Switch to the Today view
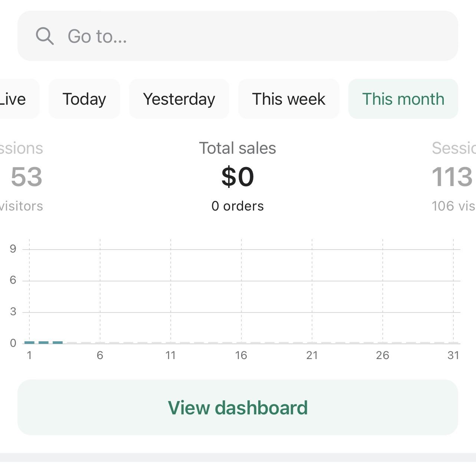Image resolution: width=476 pixels, height=466 pixels. click(84, 99)
